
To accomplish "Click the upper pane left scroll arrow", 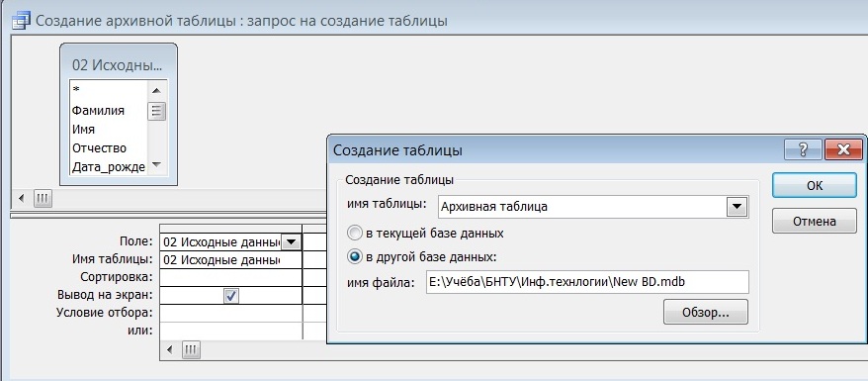I will click(22, 198).
